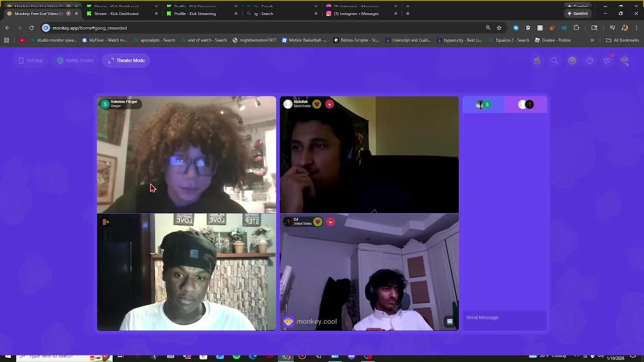Viewport: 644px width, 362px height.
Task: Open the Monkey chat messages icon with red badge
Action: coord(607,60)
